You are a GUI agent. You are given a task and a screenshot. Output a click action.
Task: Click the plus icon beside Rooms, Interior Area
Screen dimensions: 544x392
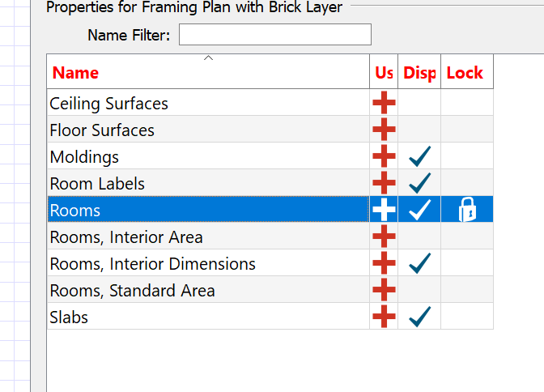click(x=384, y=236)
